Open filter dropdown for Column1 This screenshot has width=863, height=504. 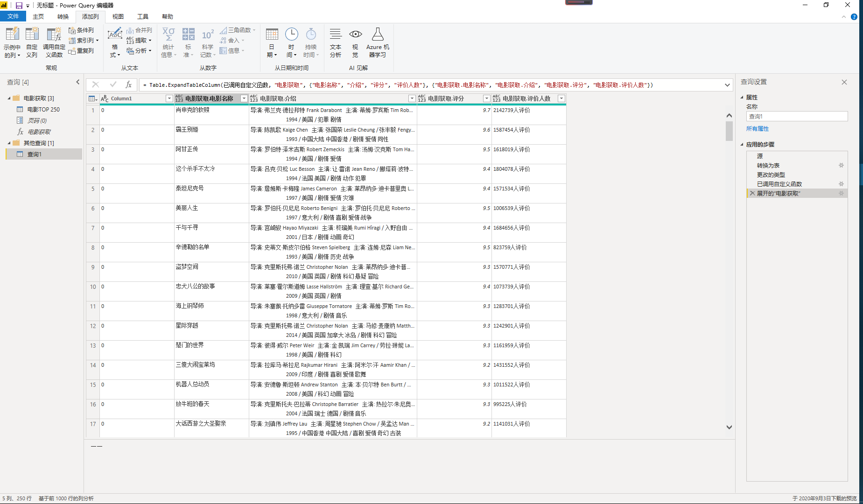pos(169,98)
